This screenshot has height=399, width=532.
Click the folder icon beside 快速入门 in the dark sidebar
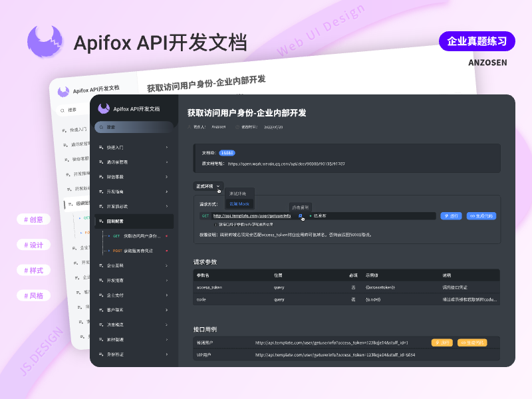coord(101,147)
